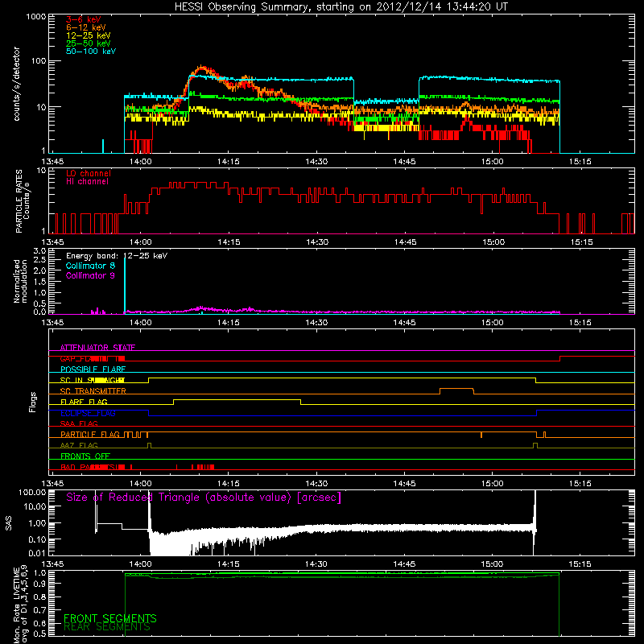This screenshot has width=644, height=644.
Task: Select the "PARTICLE_FLAG" flag label
Action: 90,434
